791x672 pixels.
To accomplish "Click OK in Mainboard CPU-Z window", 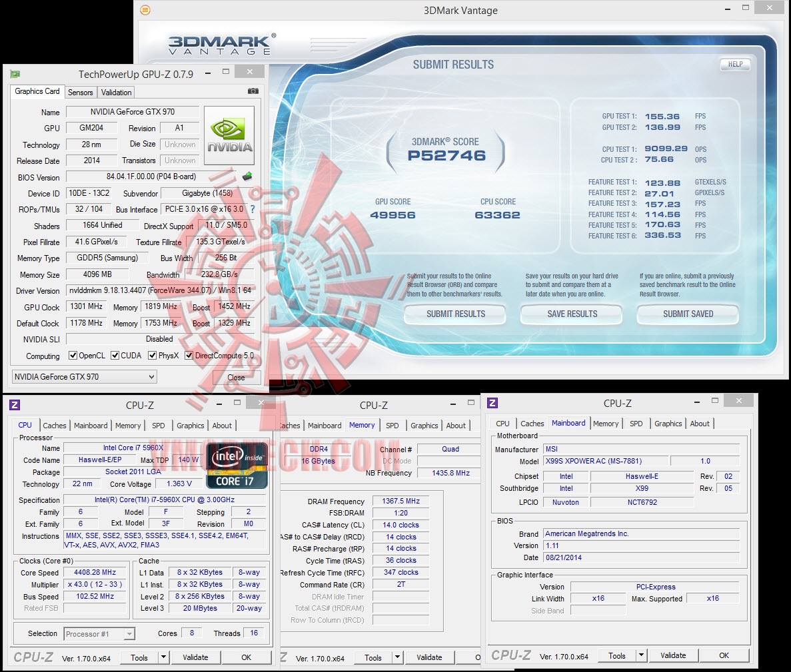I will pyautogui.click(x=724, y=655).
